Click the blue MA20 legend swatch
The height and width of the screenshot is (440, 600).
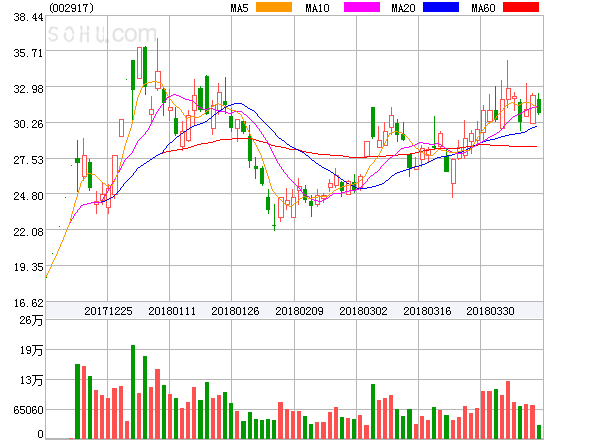(x=441, y=7)
